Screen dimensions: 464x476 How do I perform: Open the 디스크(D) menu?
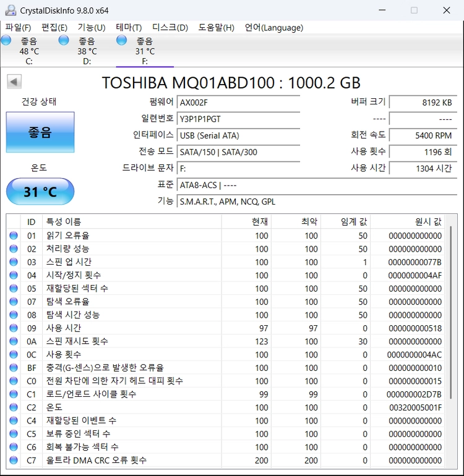click(x=170, y=28)
